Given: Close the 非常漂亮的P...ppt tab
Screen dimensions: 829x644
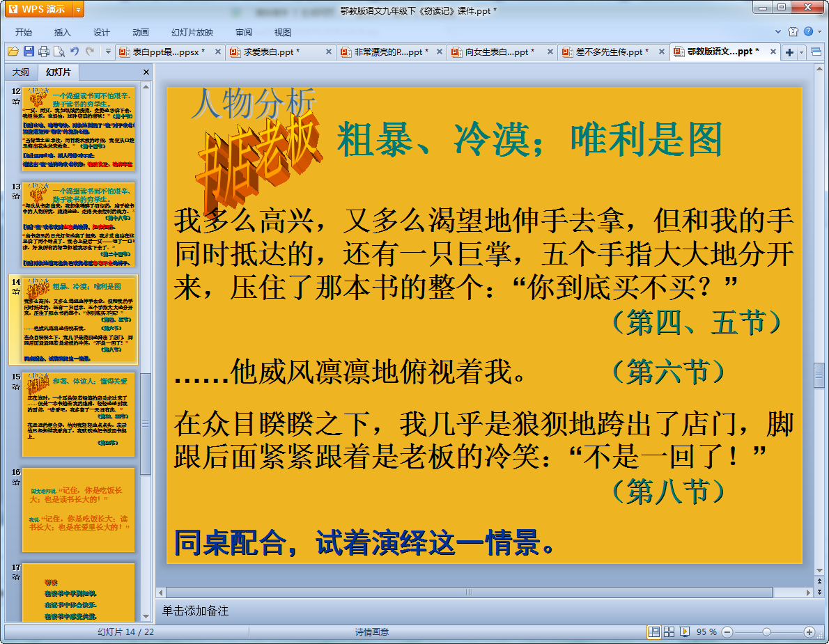Looking at the screenshot, I should [x=440, y=52].
